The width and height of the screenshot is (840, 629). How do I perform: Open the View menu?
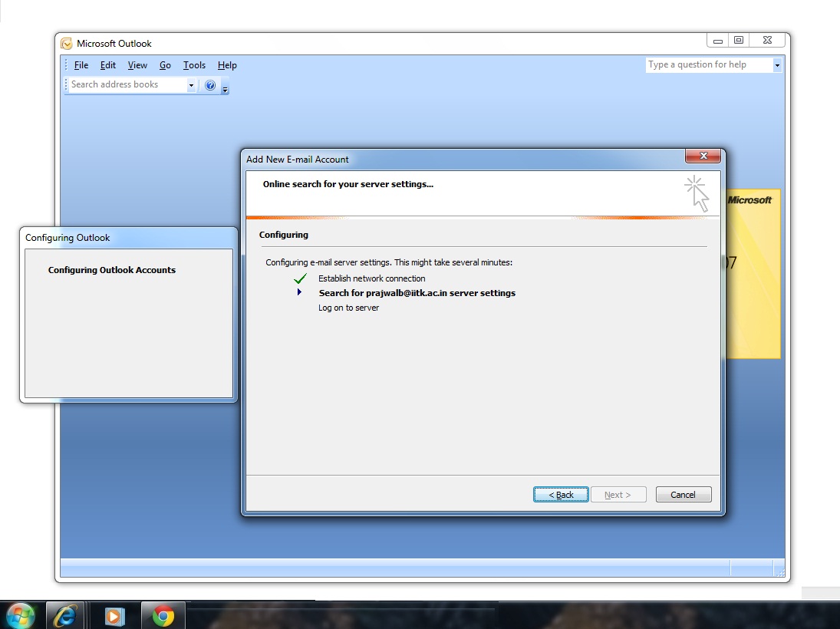137,65
